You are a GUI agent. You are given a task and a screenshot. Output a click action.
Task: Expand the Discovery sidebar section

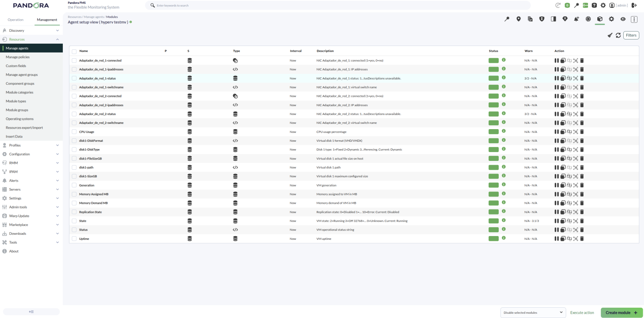31,31
